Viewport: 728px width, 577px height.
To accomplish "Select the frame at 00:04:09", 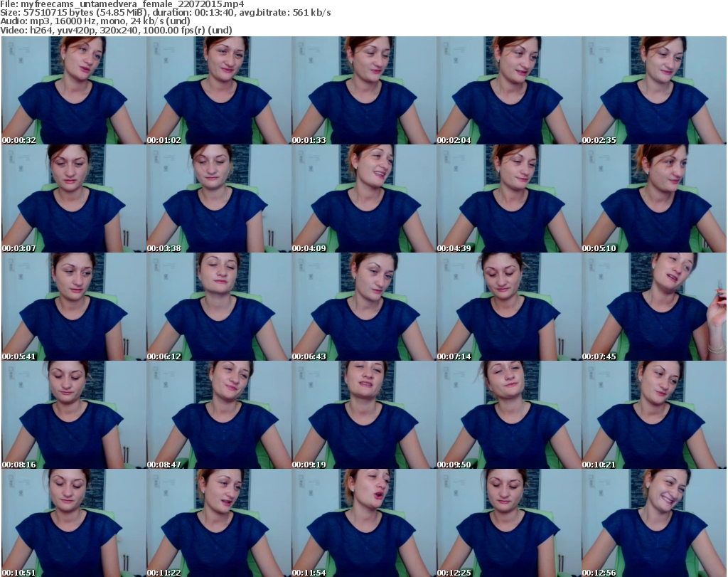I will pos(364,198).
